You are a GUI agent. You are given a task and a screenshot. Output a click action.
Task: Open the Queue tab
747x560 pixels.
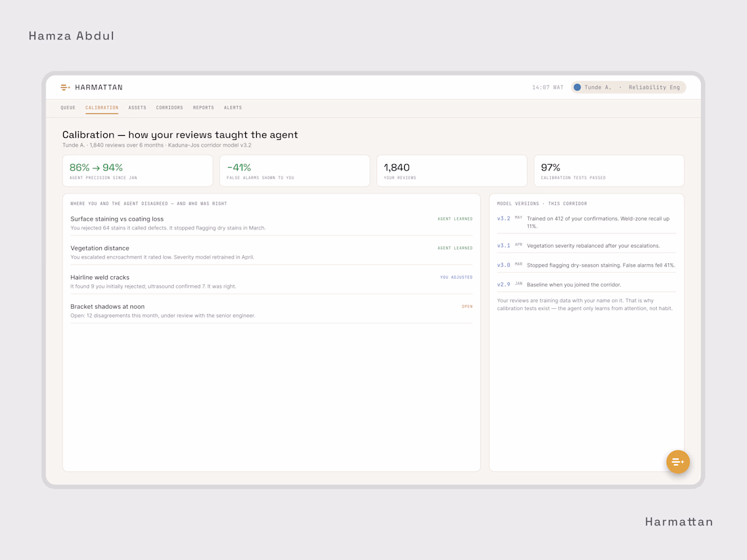click(68, 108)
